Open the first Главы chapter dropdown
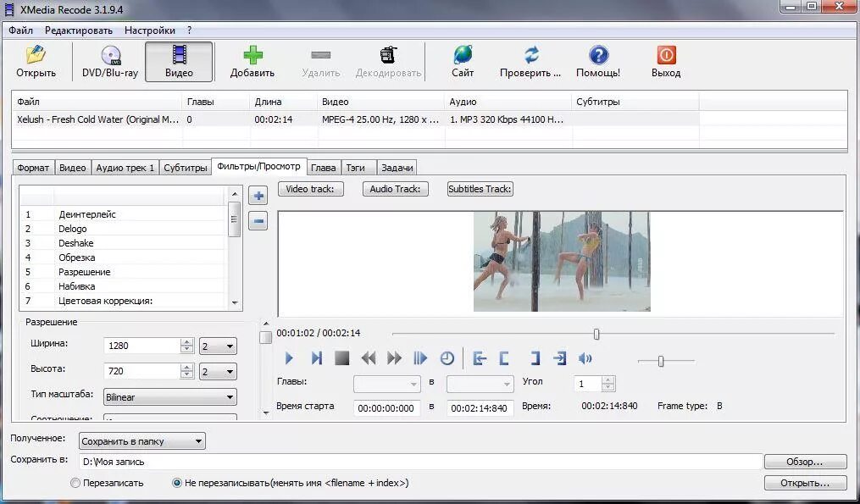Image resolution: width=860 pixels, height=504 pixels. point(386,384)
